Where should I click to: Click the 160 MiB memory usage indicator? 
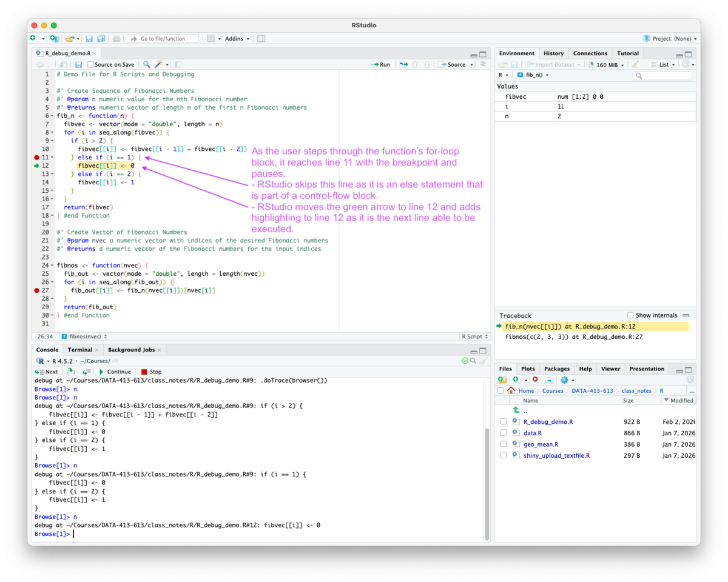(608, 65)
